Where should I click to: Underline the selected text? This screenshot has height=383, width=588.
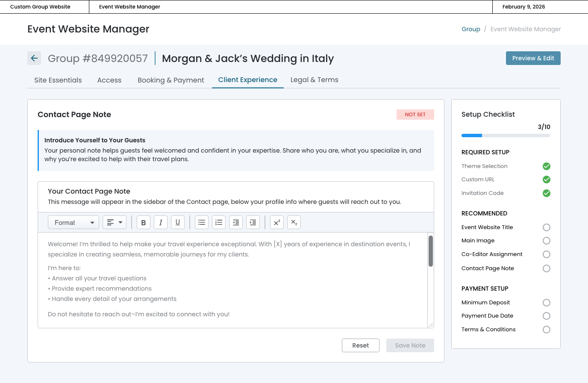pyautogui.click(x=178, y=222)
